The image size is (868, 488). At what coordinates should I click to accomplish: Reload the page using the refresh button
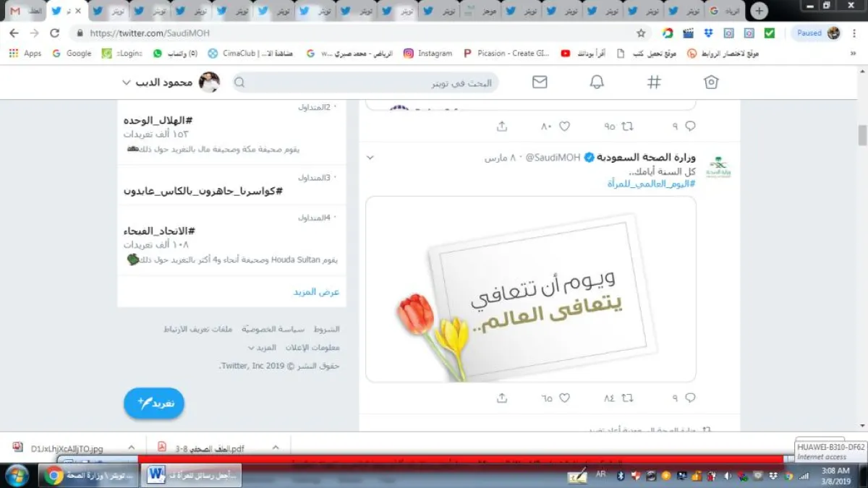(x=54, y=33)
